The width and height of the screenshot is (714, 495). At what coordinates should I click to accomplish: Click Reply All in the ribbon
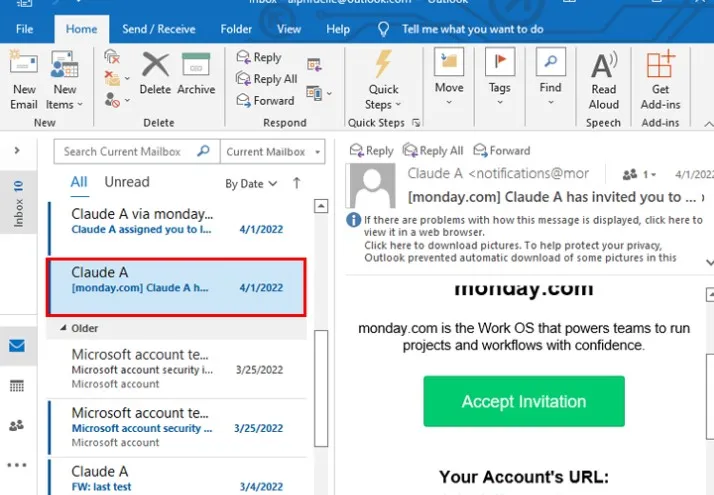[x=267, y=79]
